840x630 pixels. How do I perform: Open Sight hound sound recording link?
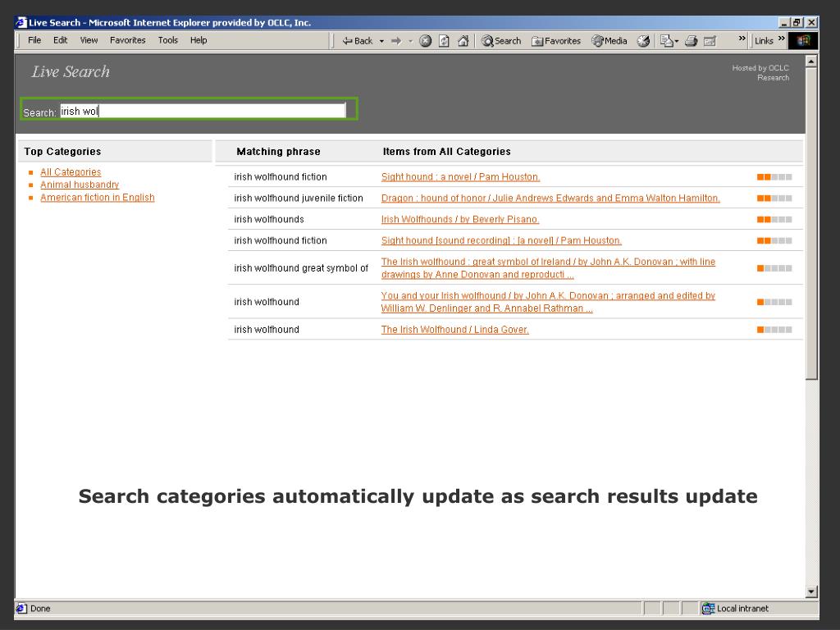click(501, 240)
